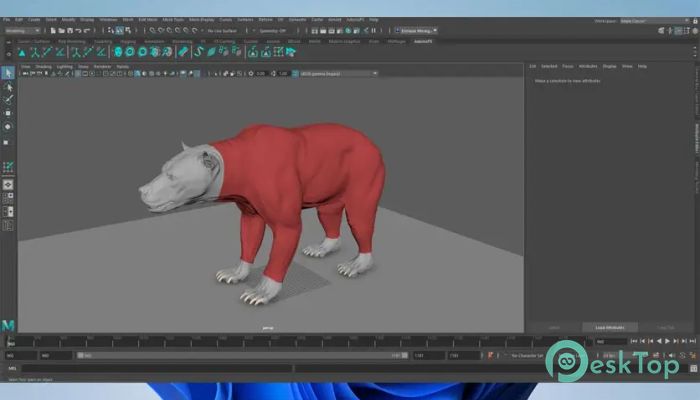Click the teal triangle AdonisFX shelf icon
Screen dimensions: 700x400
(x=22, y=53)
